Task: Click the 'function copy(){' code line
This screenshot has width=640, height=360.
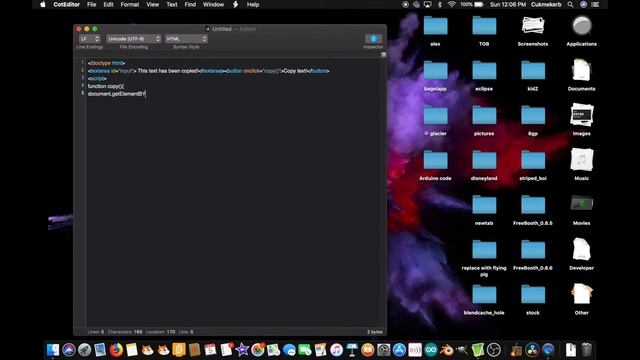Action: coord(106,86)
